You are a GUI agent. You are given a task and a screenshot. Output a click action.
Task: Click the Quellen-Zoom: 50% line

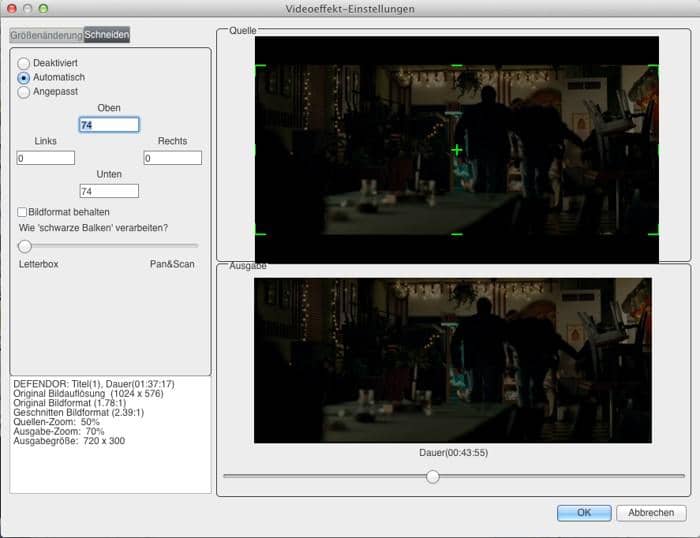click(56, 422)
